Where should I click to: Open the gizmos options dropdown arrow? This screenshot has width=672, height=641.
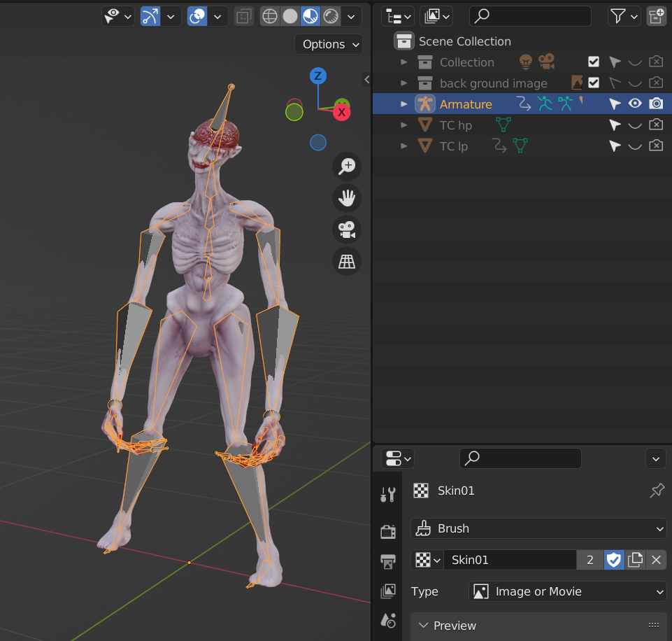(171, 16)
